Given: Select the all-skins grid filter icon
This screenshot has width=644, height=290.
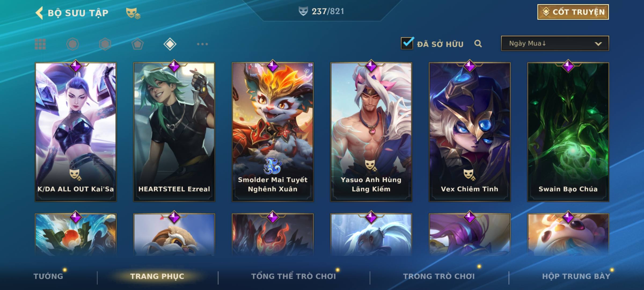Looking at the screenshot, I should point(40,44).
